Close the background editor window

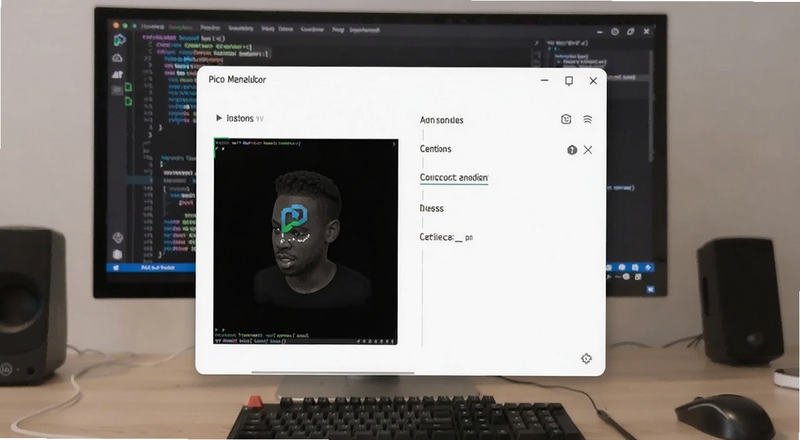click(646, 32)
